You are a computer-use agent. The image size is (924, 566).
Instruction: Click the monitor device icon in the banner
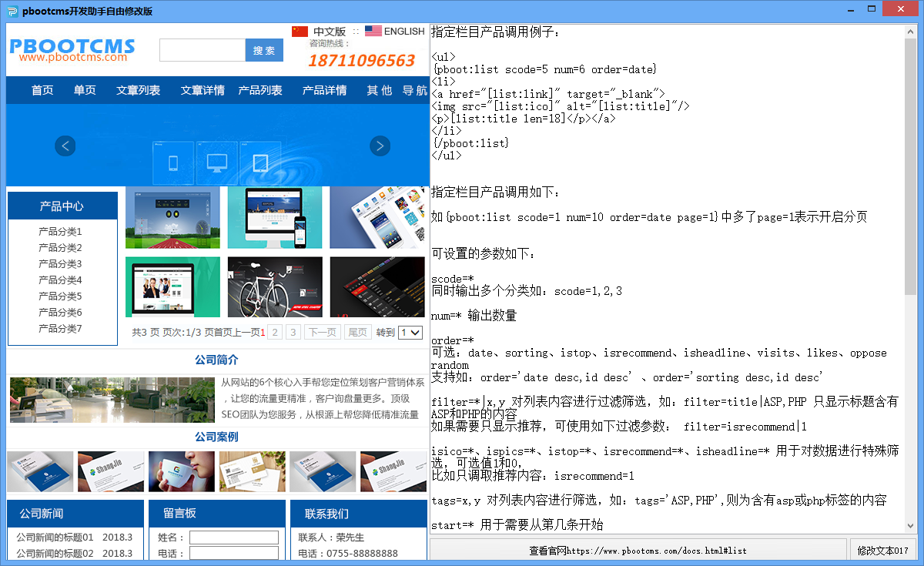216,162
